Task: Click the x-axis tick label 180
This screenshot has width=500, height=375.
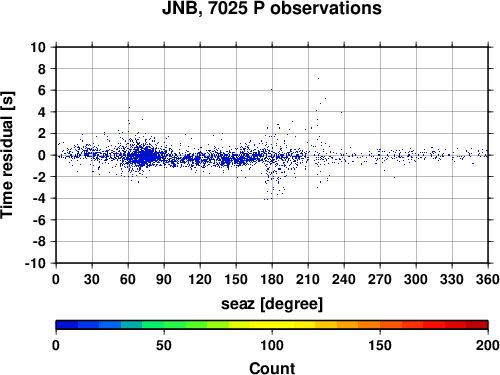Action: tap(272, 279)
